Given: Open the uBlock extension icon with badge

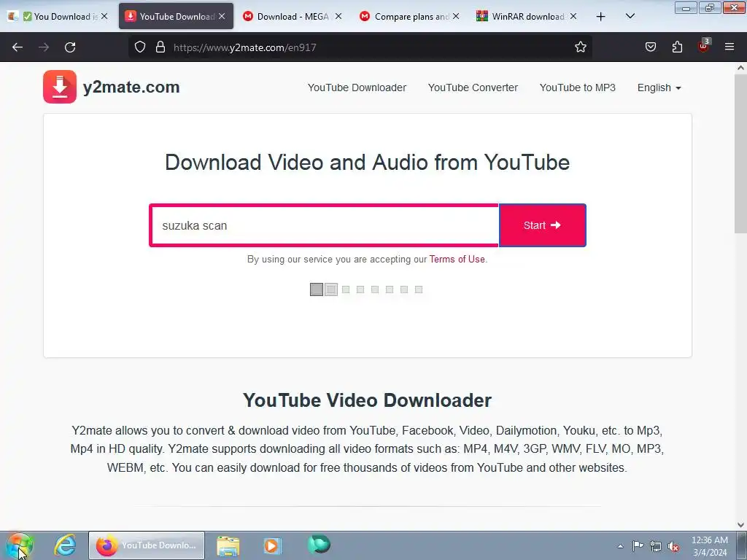Looking at the screenshot, I should click(704, 46).
